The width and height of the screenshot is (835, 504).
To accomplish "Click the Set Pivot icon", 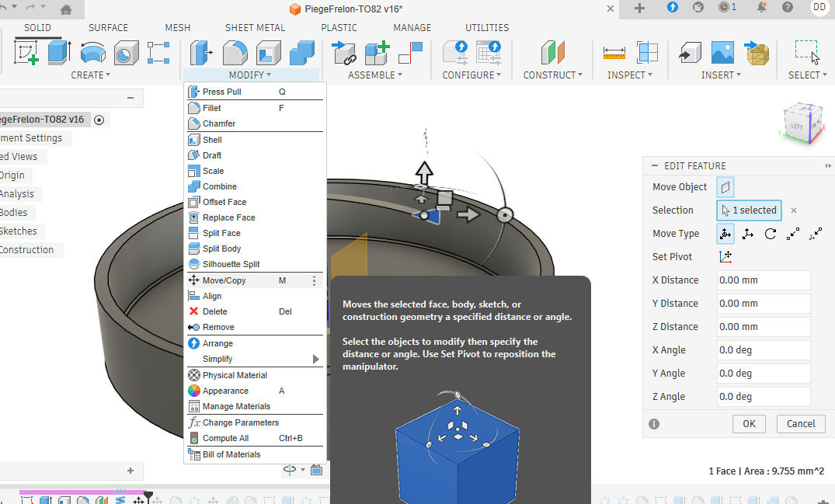I will click(725, 256).
